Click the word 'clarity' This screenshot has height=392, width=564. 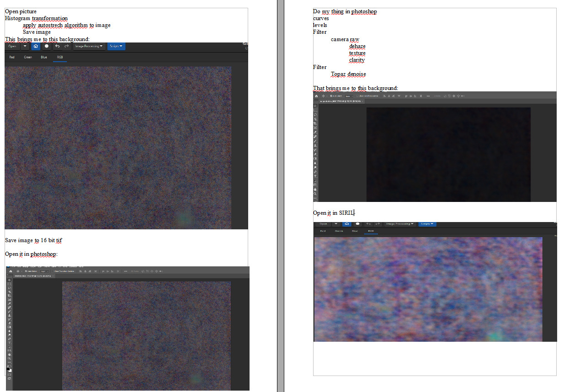[x=356, y=60]
